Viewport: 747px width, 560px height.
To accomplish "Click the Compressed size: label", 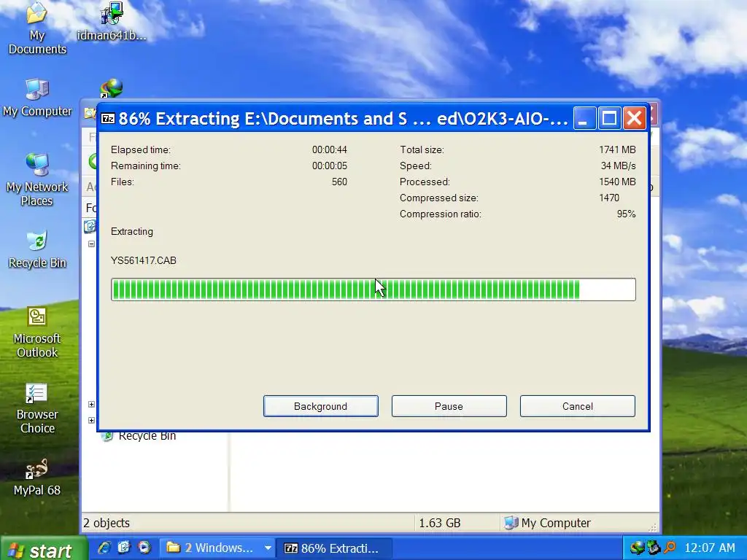I will pyautogui.click(x=438, y=198).
